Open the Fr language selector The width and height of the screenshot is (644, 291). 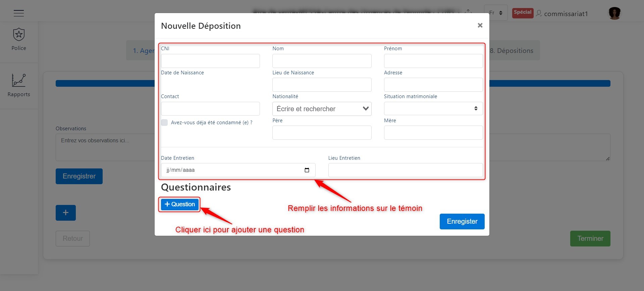(x=496, y=13)
